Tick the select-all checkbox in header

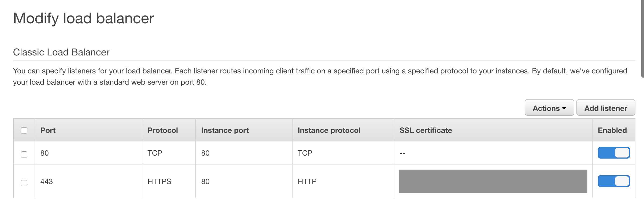click(24, 130)
